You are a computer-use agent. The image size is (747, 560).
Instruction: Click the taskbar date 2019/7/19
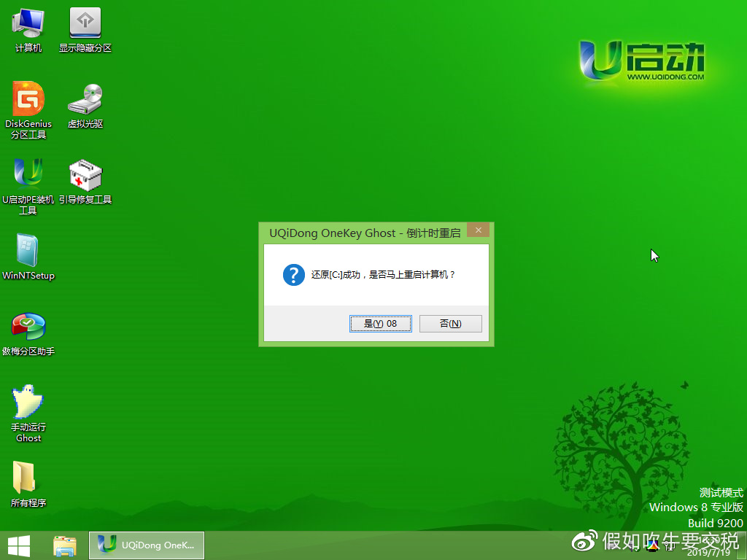(x=708, y=553)
